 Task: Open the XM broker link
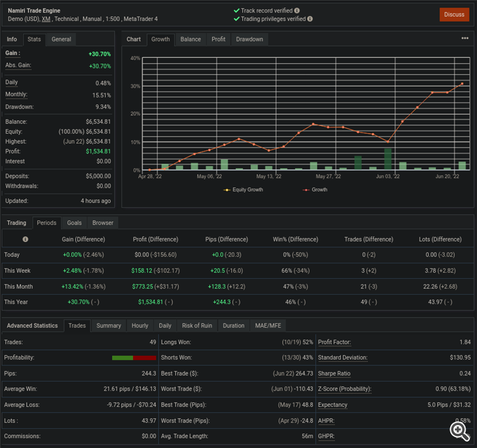pos(46,19)
